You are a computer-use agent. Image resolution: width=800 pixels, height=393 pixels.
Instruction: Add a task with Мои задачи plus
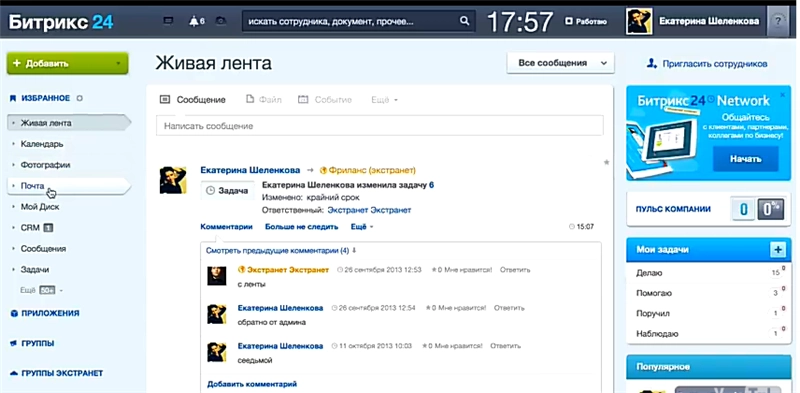(x=778, y=250)
